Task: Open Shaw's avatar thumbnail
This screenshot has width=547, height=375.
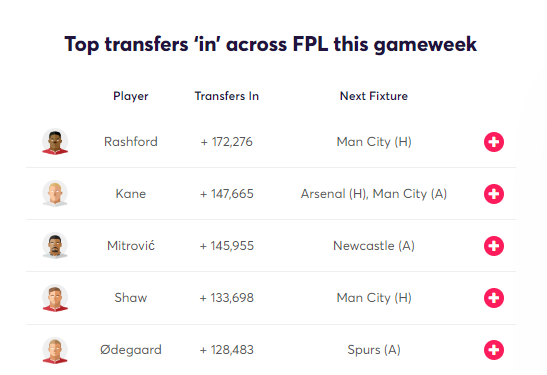Action: click(x=55, y=298)
